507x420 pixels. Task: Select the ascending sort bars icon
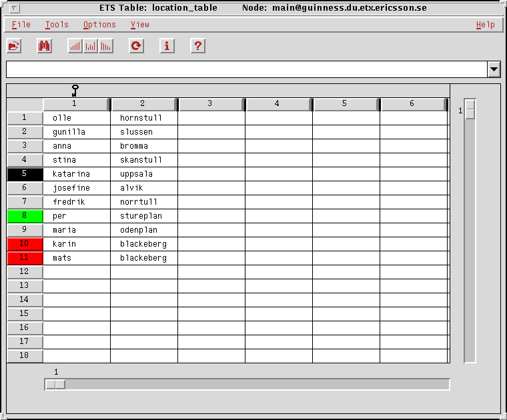pyautogui.click(x=75, y=46)
